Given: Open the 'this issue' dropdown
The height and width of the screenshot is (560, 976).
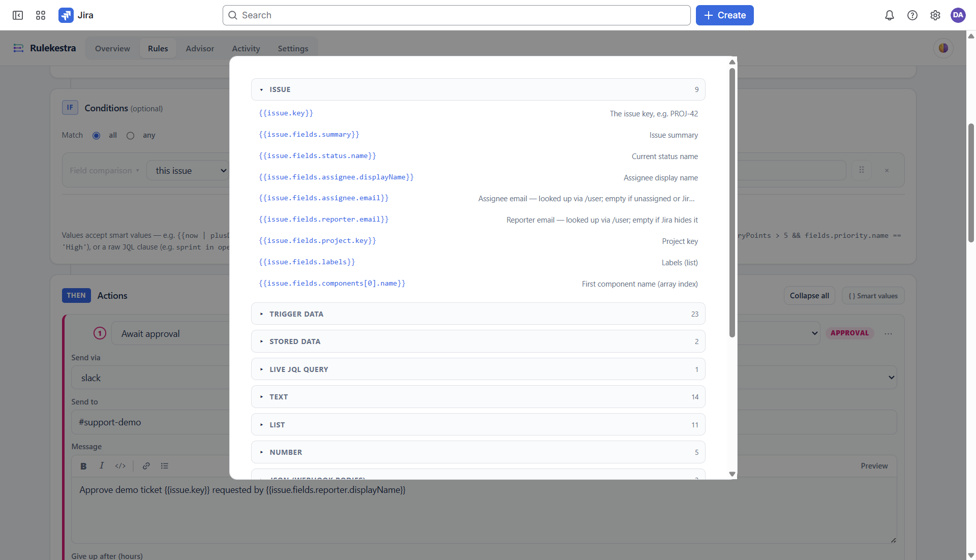Looking at the screenshot, I should coord(188,171).
